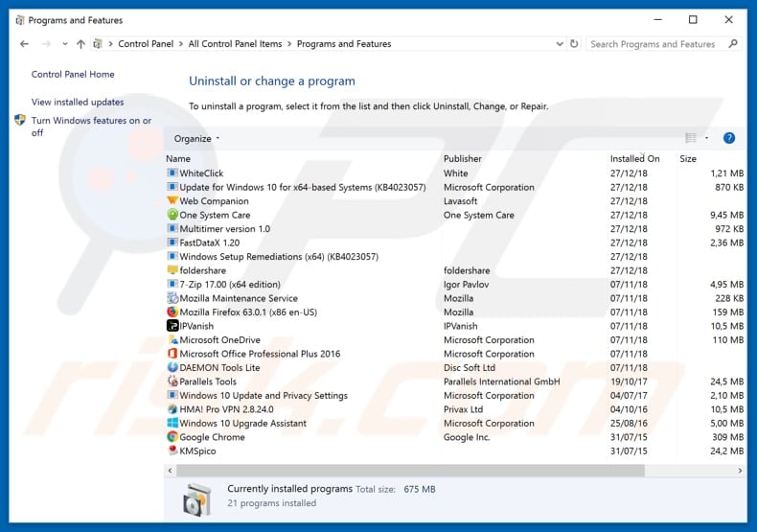
Task: Click the One System Care green icon
Action: tap(172, 215)
